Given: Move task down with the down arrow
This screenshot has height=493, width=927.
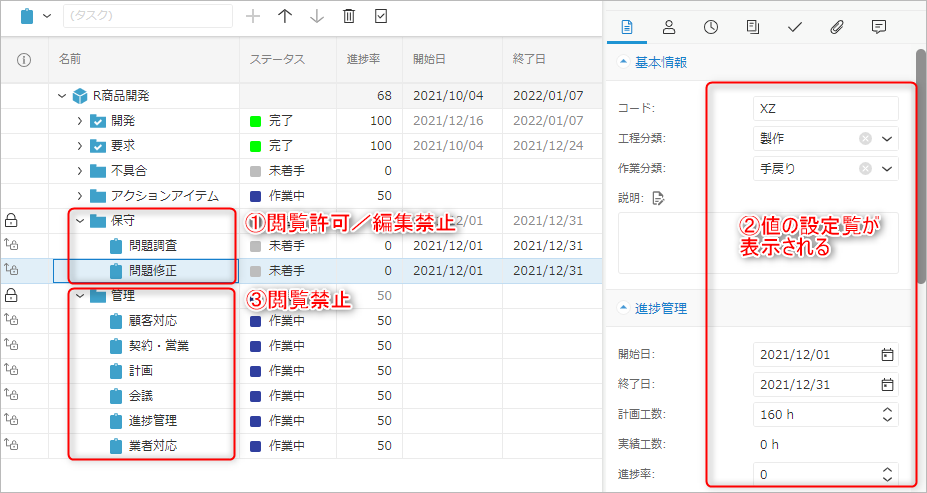Looking at the screenshot, I should click(x=317, y=16).
